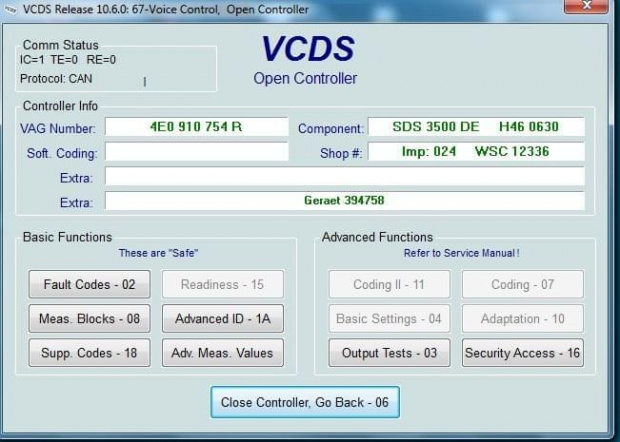Click the Adaptation - 10 button
Viewport: 620px width, 442px height.
click(523, 319)
